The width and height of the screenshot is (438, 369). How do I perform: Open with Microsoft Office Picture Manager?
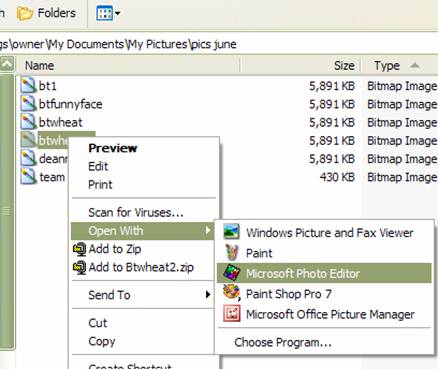coord(324,314)
